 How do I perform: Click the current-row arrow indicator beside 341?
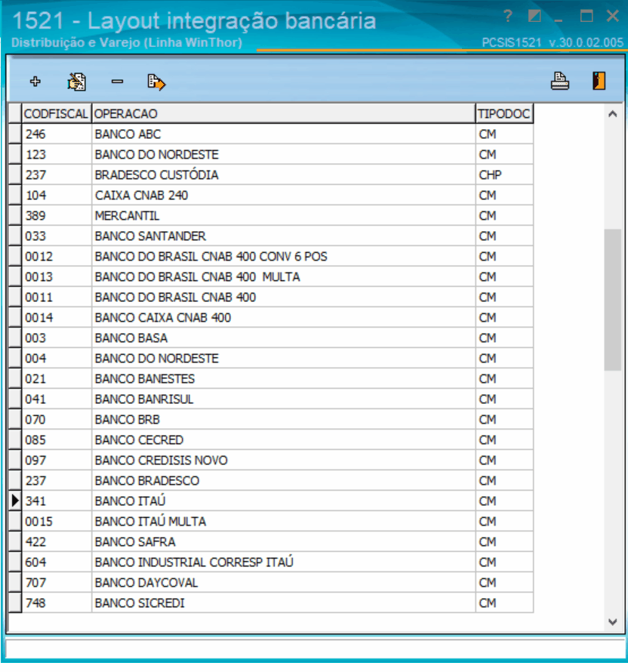click(x=15, y=501)
